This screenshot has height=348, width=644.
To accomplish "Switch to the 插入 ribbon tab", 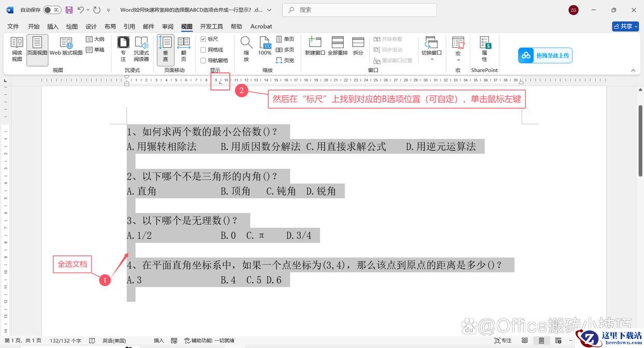I will point(53,26).
